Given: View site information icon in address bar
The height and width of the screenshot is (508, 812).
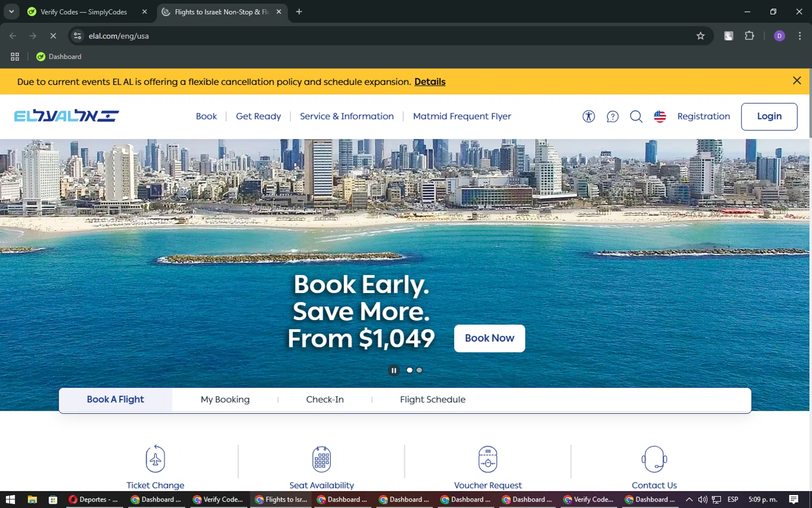Looking at the screenshot, I should coord(77,36).
